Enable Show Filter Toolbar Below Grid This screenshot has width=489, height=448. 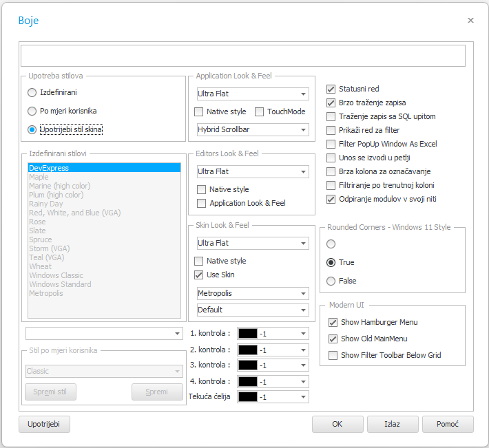click(333, 355)
